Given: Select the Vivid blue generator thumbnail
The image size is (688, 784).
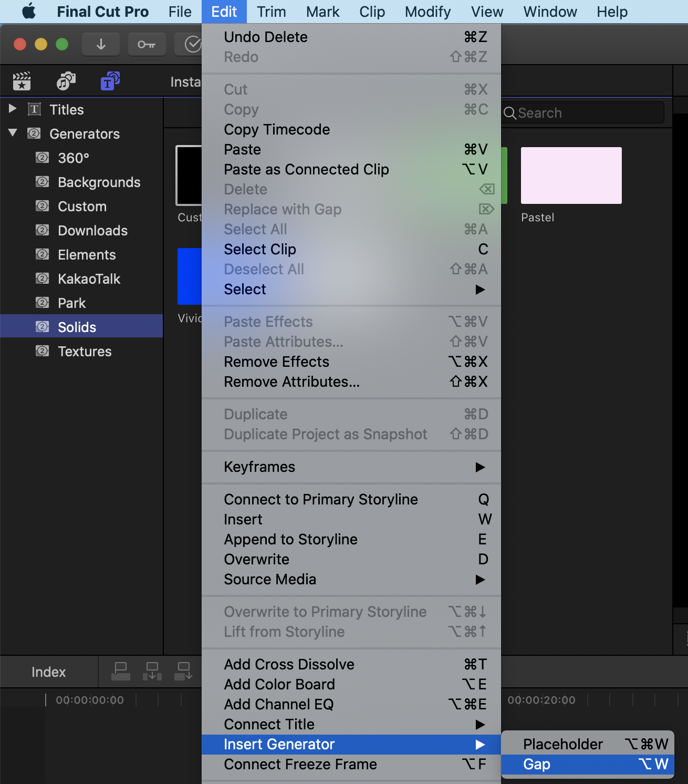Looking at the screenshot, I should 190,276.
